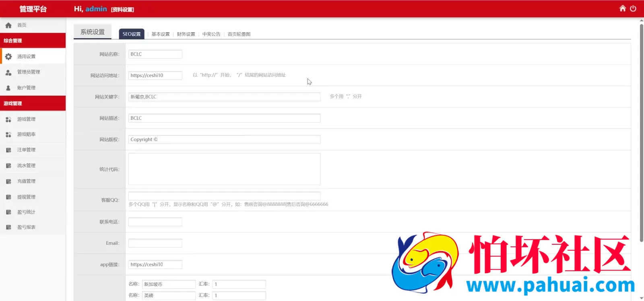Click the gear icon next to 通用设置
644x301 pixels.
coord(8,57)
